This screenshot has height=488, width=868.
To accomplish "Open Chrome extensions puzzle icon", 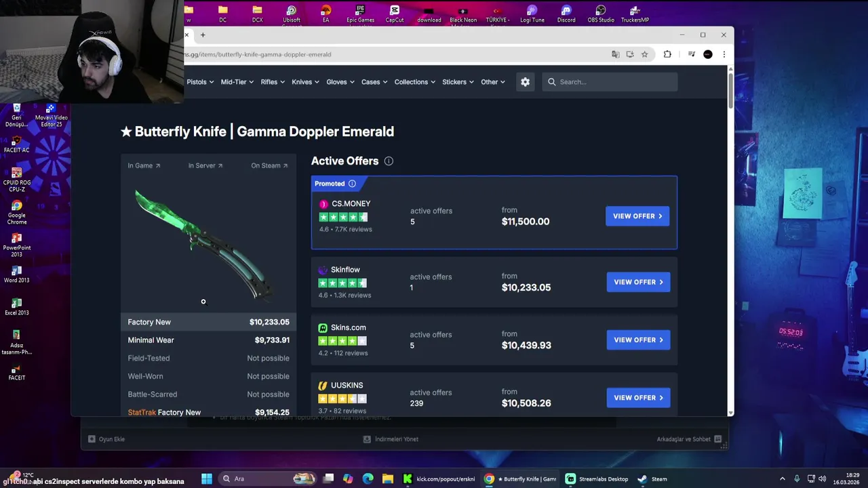I will tap(667, 54).
